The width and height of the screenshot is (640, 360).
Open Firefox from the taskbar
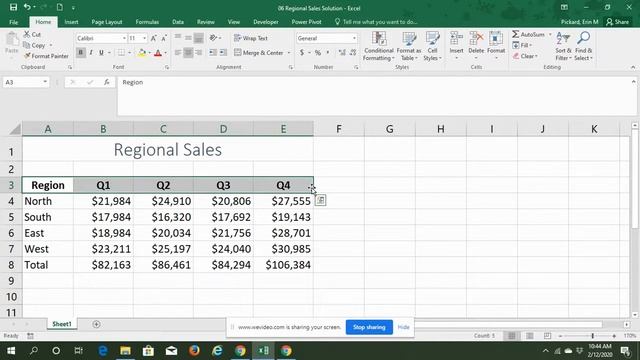click(x=194, y=351)
